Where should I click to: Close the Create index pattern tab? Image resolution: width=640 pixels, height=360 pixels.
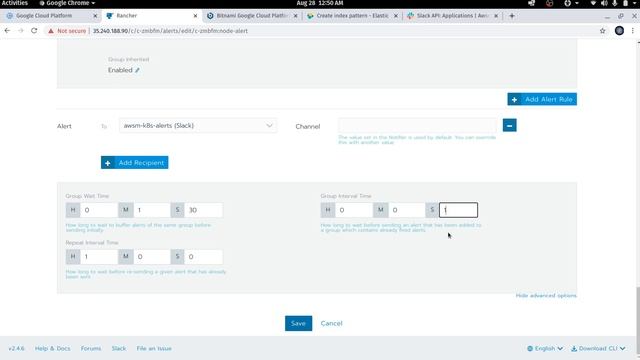[396, 16]
